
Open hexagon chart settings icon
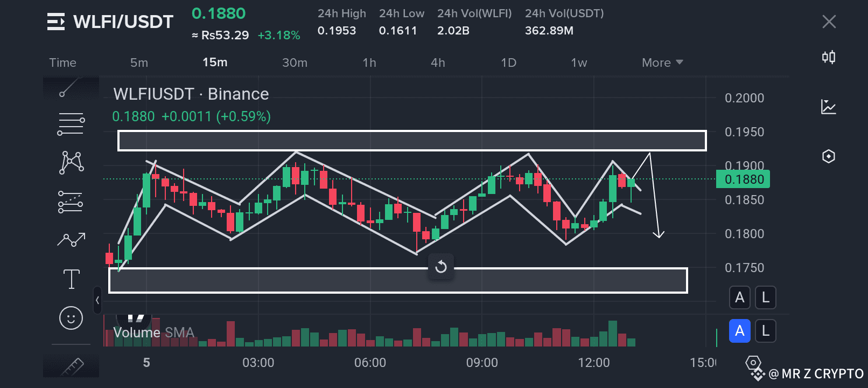(x=829, y=156)
